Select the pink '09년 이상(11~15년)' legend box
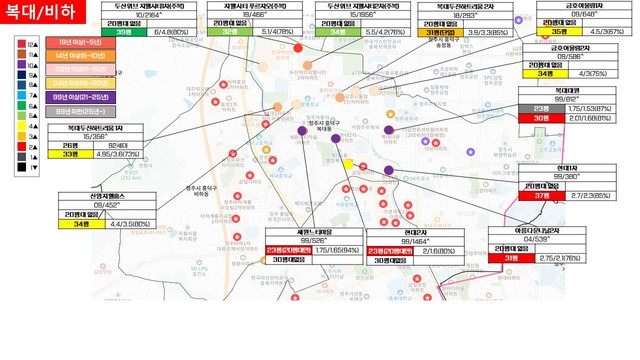This screenshot has width=640, height=360. (80, 69)
